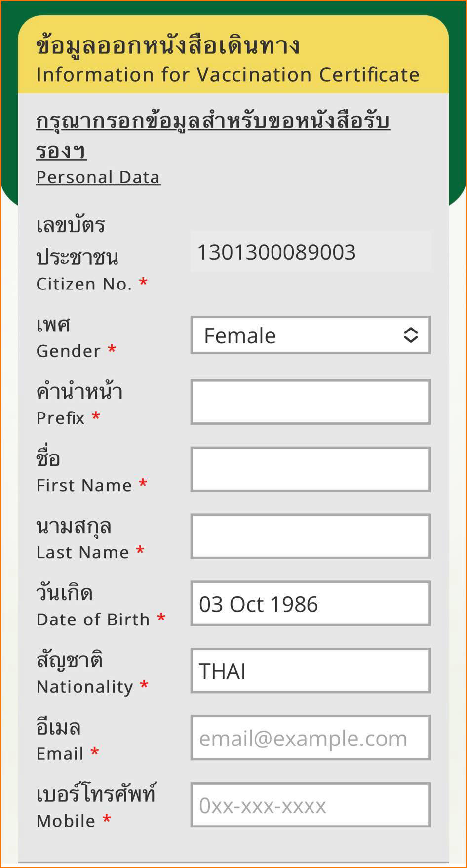Select the Citizen No. field showing 1301300089003
Image resolution: width=467 pixels, height=868 pixels.
click(x=310, y=251)
